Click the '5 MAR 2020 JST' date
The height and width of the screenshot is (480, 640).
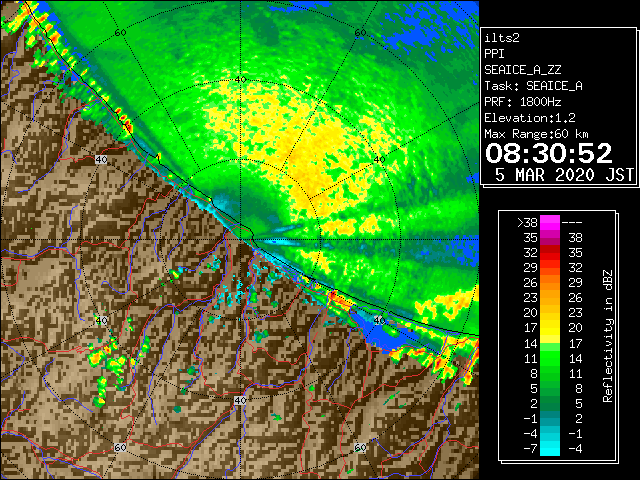tap(564, 175)
